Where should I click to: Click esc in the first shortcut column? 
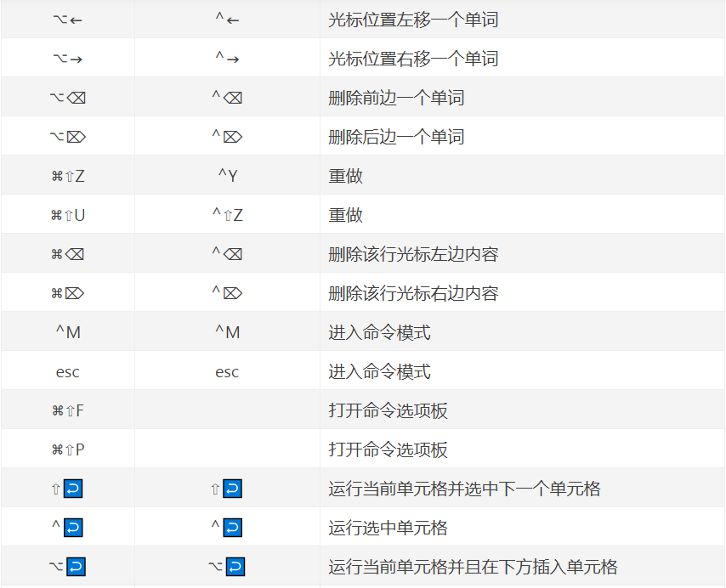pos(68,372)
